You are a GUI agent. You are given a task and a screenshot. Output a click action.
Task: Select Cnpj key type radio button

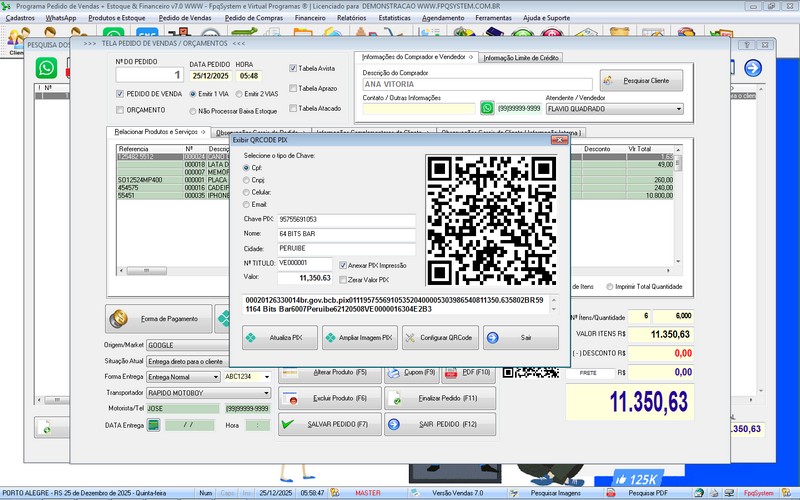tap(246, 180)
